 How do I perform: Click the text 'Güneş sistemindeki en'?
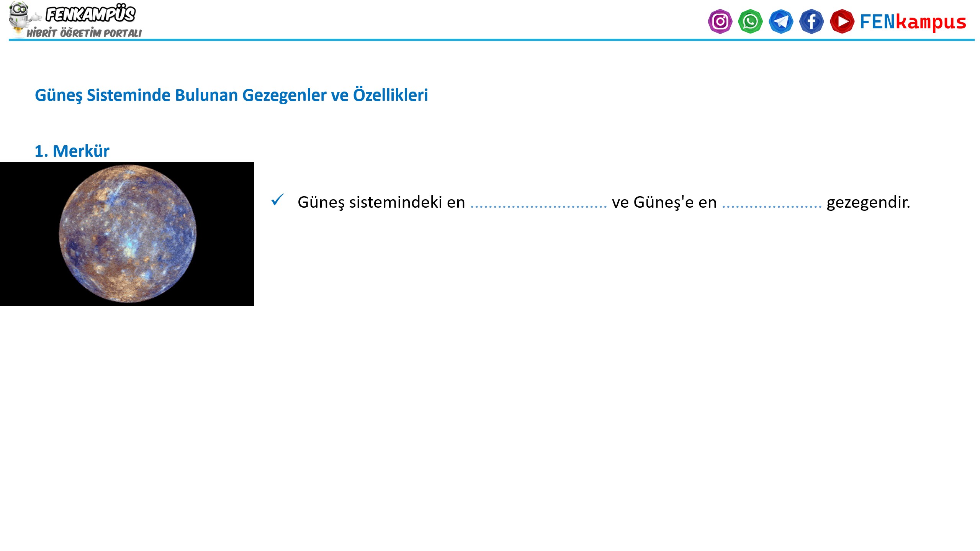click(x=381, y=202)
